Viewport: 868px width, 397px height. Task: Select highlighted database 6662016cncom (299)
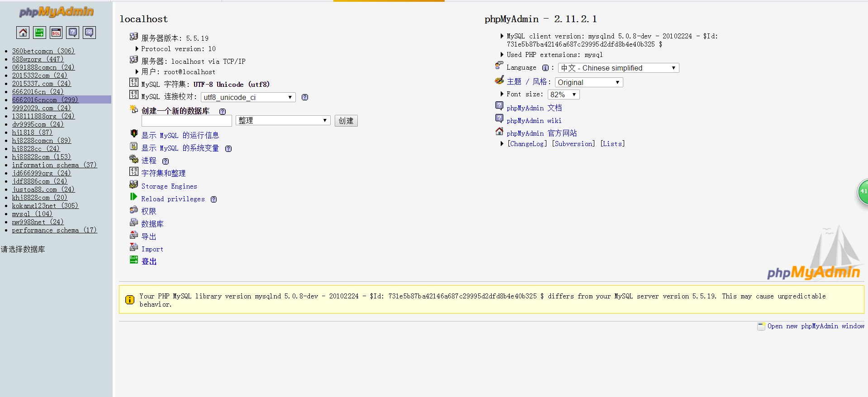[45, 100]
